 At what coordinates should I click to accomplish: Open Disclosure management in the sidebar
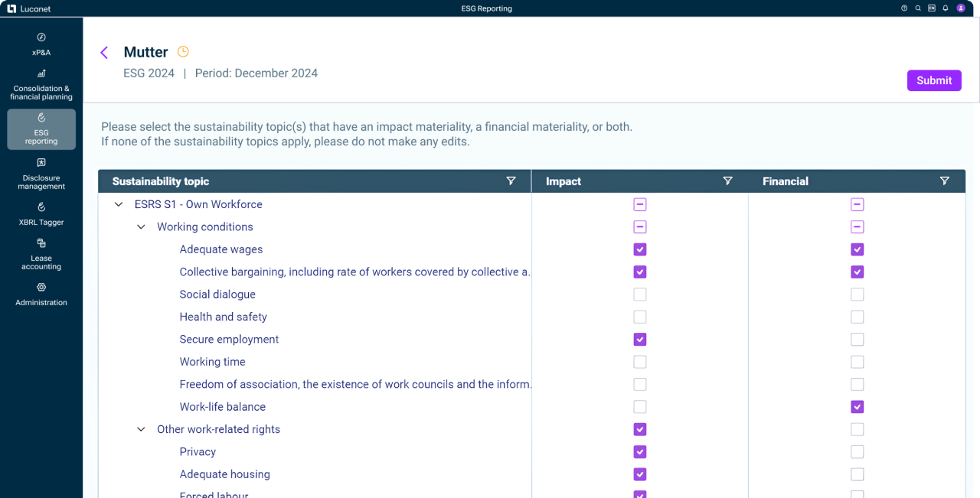41,174
